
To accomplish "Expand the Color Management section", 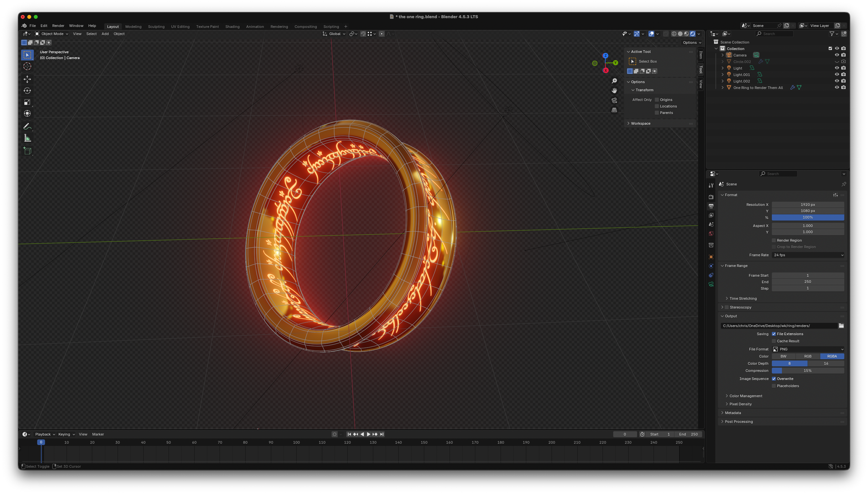I will click(x=745, y=396).
